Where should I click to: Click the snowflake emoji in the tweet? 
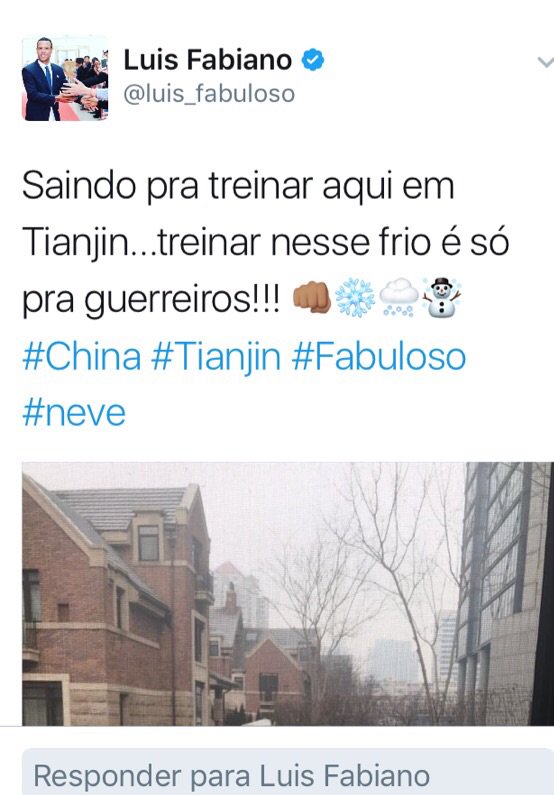tap(355, 297)
